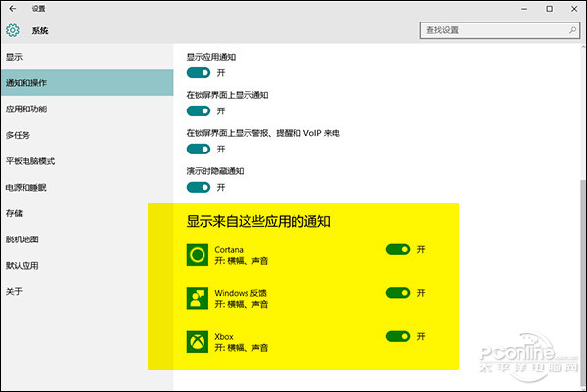Viewport: 587px width, 392px height.
Task: Click the 显示来自这些应用的通知 heading
Action: pos(258,221)
